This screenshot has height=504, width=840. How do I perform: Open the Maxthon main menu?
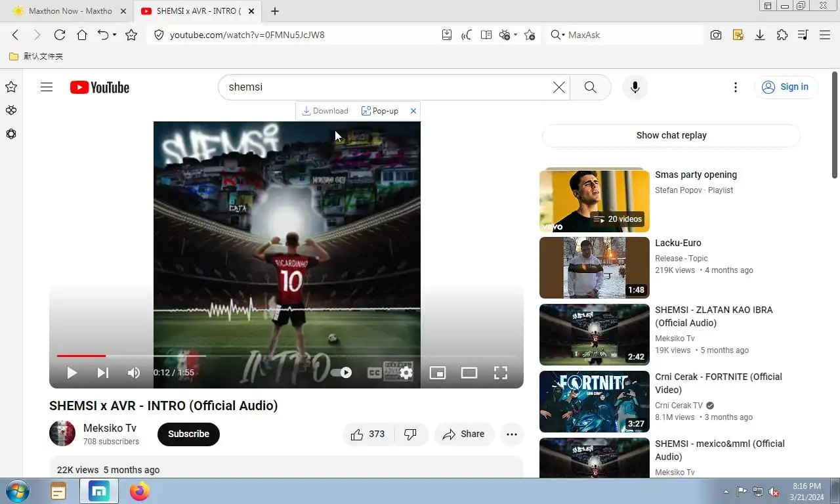[825, 35]
